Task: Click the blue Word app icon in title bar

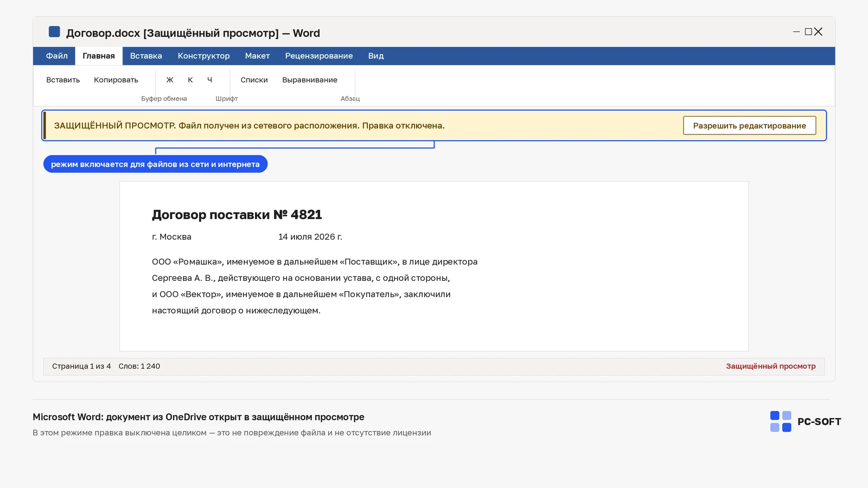Action: click(54, 32)
